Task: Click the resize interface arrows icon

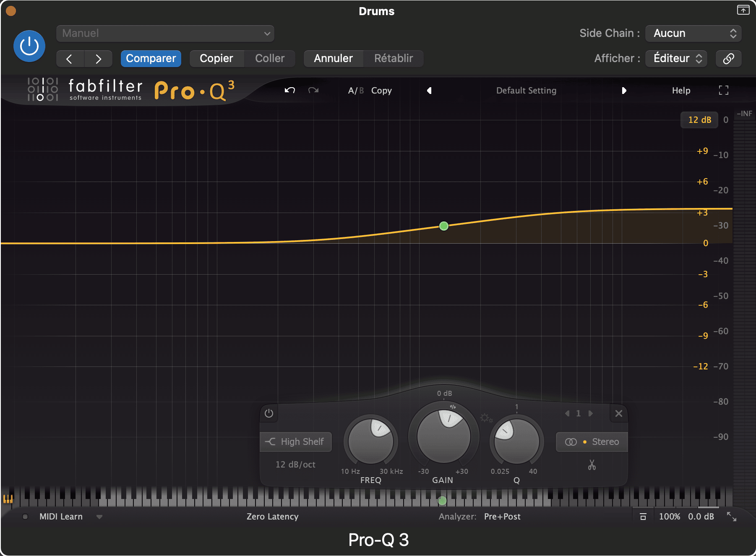Action: click(732, 517)
